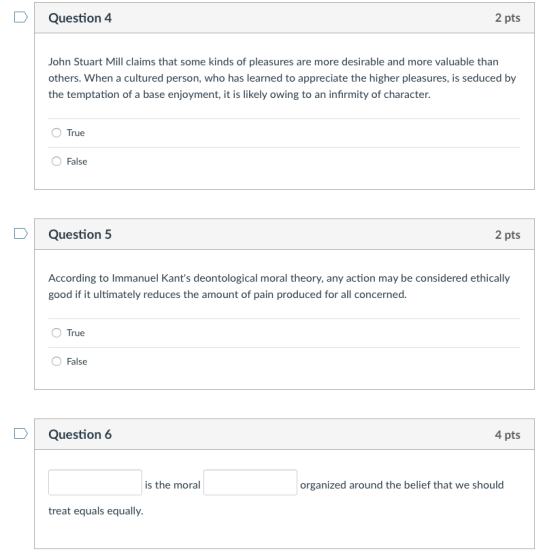Click the 'True' label in Question 4

pyautogui.click(x=76, y=133)
